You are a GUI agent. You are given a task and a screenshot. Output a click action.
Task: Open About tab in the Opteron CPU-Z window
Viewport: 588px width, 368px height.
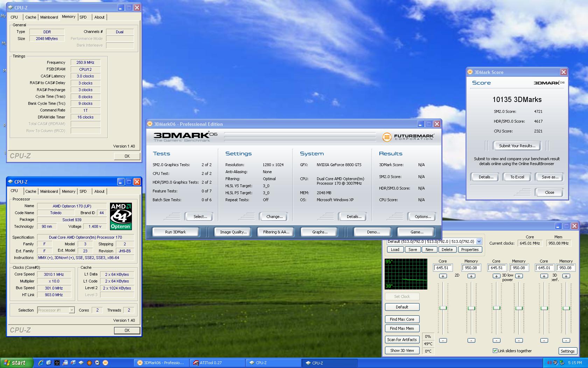click(x=99, y=191)
